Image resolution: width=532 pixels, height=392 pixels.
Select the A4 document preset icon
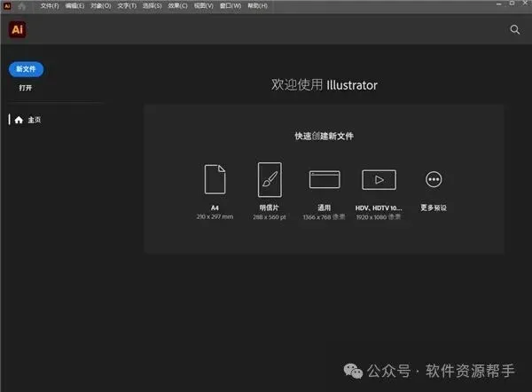(x=215, y=179)
